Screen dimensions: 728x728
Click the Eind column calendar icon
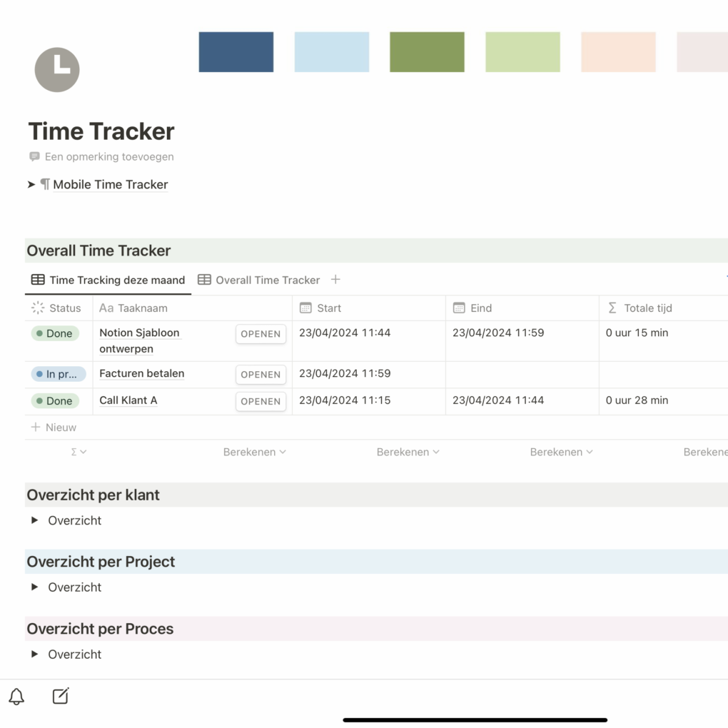click(459, 308)
